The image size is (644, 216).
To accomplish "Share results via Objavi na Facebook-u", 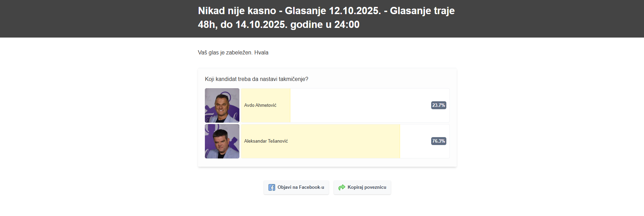I will coord(300,187).
